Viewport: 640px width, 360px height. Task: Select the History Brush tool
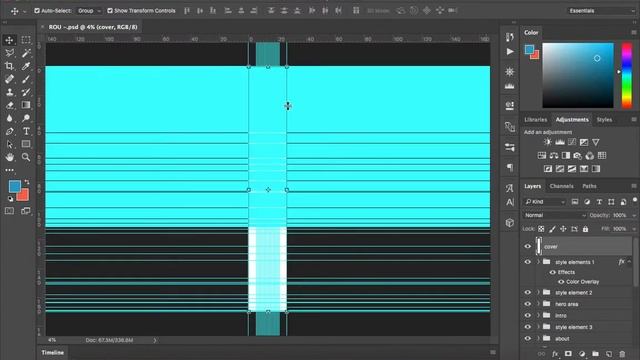(x=26, y=92)
